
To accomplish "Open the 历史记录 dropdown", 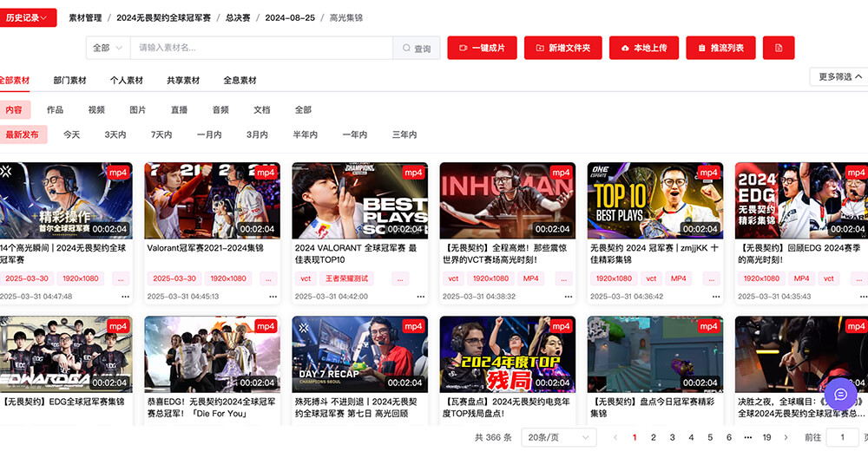I will click(x=27, y=17).
